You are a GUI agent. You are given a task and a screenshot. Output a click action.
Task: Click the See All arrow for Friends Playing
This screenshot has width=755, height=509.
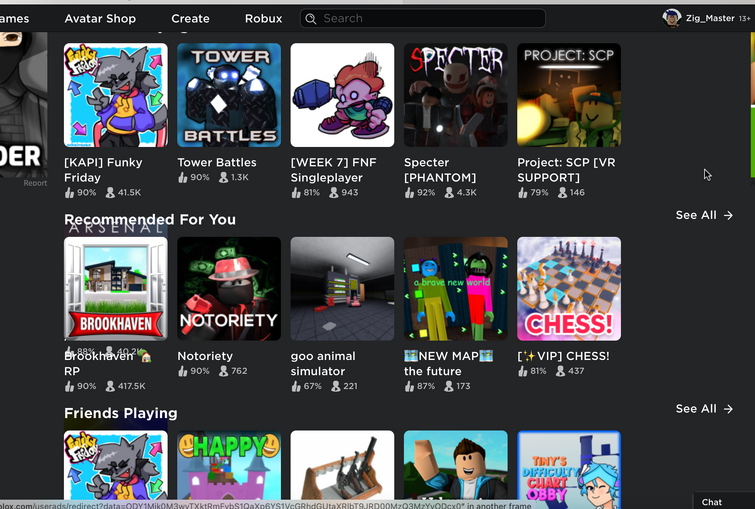729,409
